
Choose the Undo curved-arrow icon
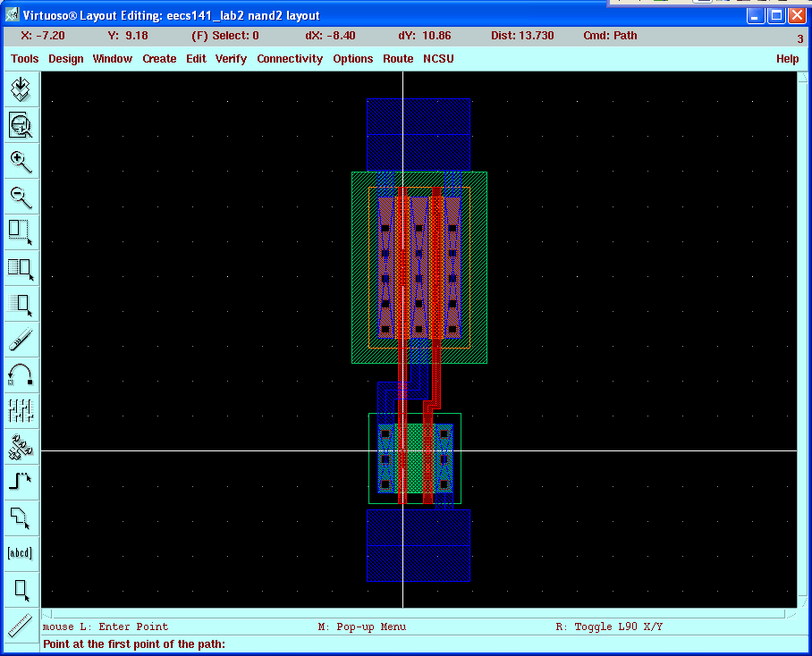point(21,374)
